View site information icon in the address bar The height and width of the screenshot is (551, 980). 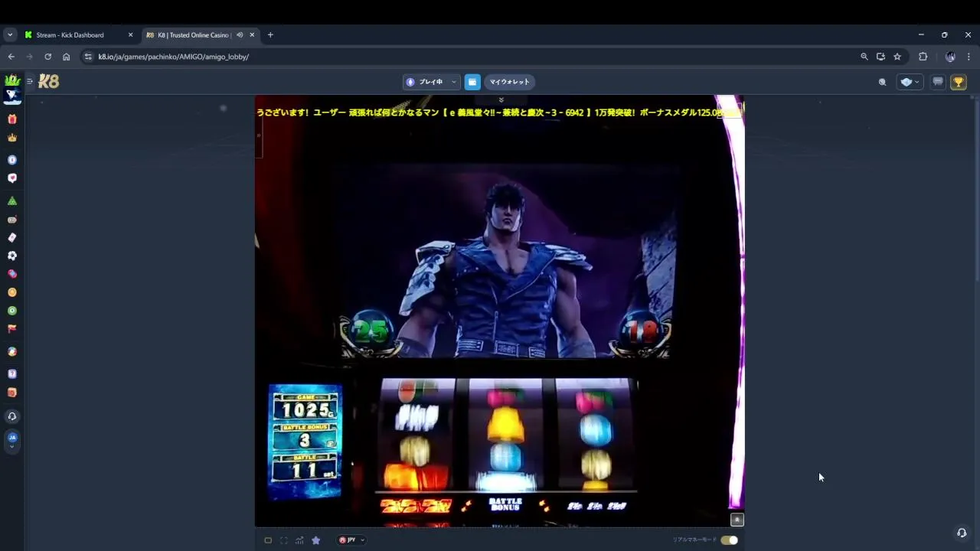[88, 57]
